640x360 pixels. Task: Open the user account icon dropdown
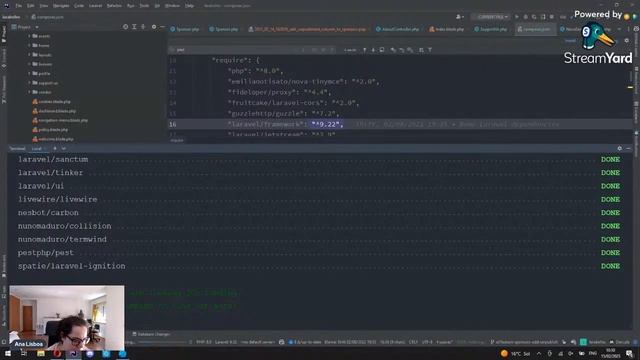point(460,17)
